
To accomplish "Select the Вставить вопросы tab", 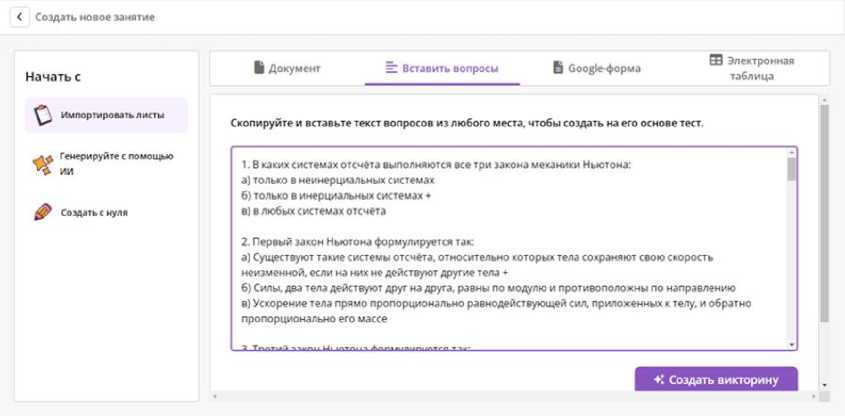I will click(442, 68).
